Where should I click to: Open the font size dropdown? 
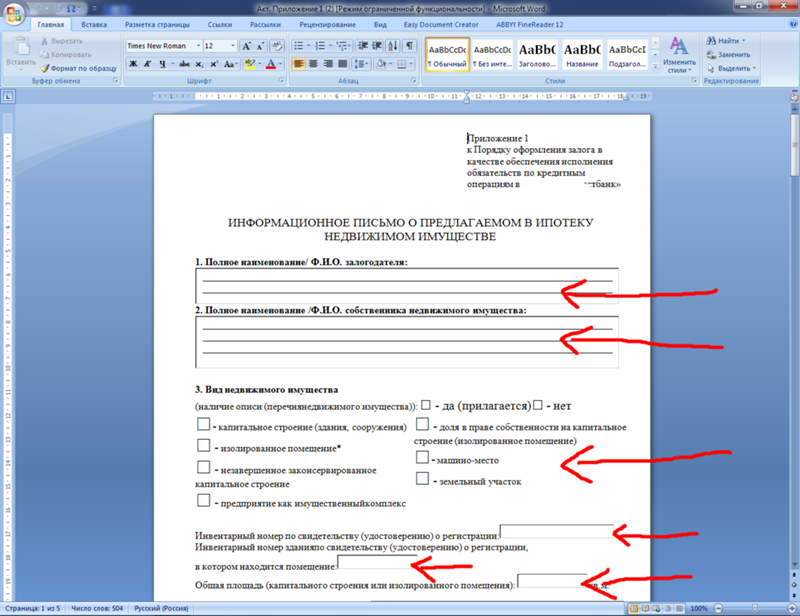point(233,46)
